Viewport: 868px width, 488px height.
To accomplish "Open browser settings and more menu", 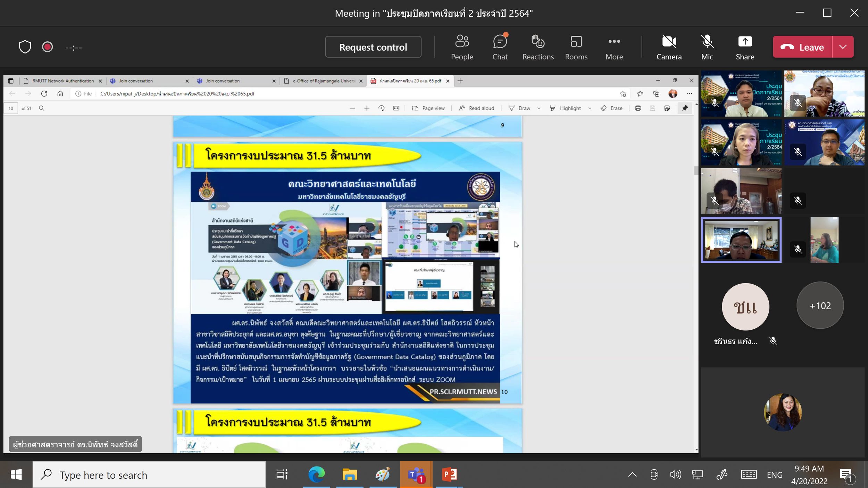I will (690, 94).
